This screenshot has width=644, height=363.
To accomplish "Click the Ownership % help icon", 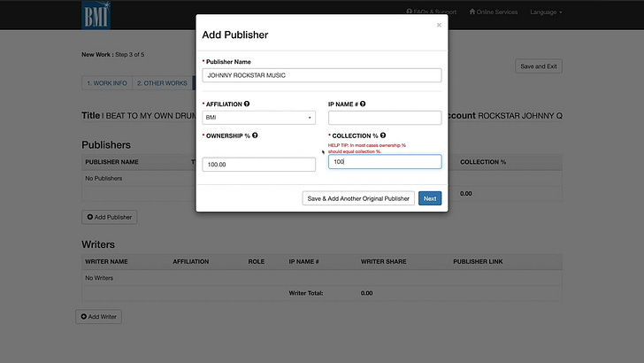I will (255, 135).
